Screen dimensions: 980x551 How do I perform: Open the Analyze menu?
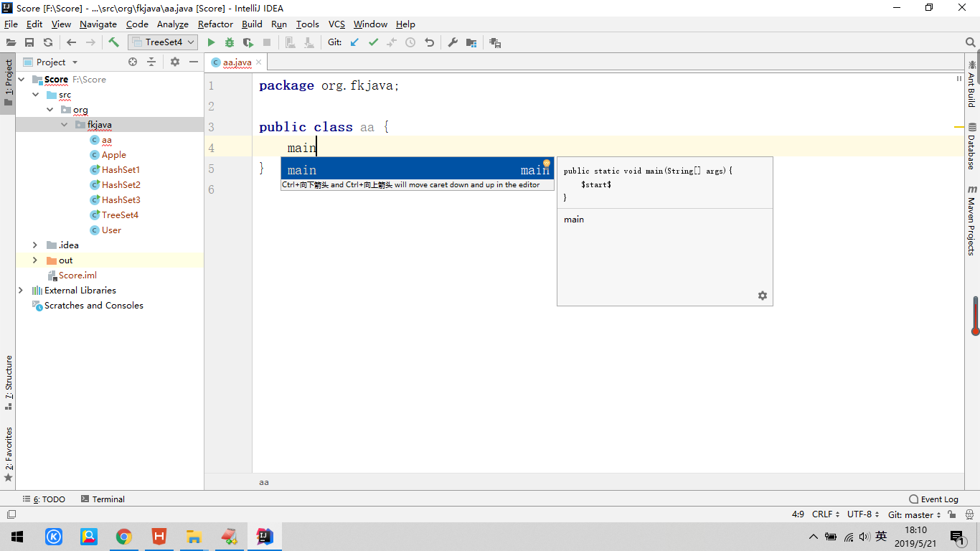point(172,24)
